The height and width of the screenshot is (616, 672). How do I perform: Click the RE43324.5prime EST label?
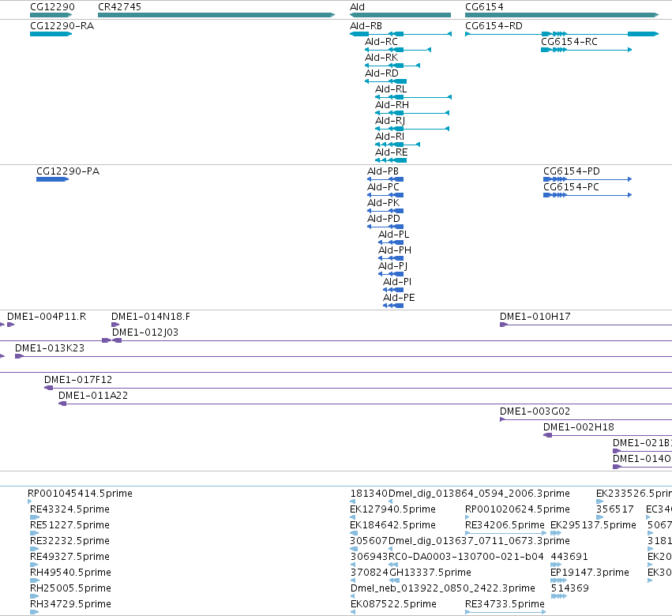coord(69,509)
